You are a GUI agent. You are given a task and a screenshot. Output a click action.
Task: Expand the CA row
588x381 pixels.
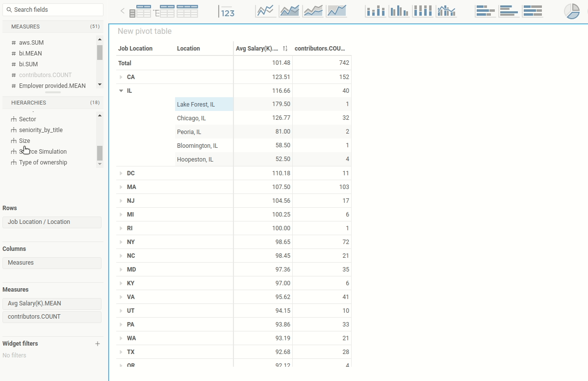(x=121, y=77)
